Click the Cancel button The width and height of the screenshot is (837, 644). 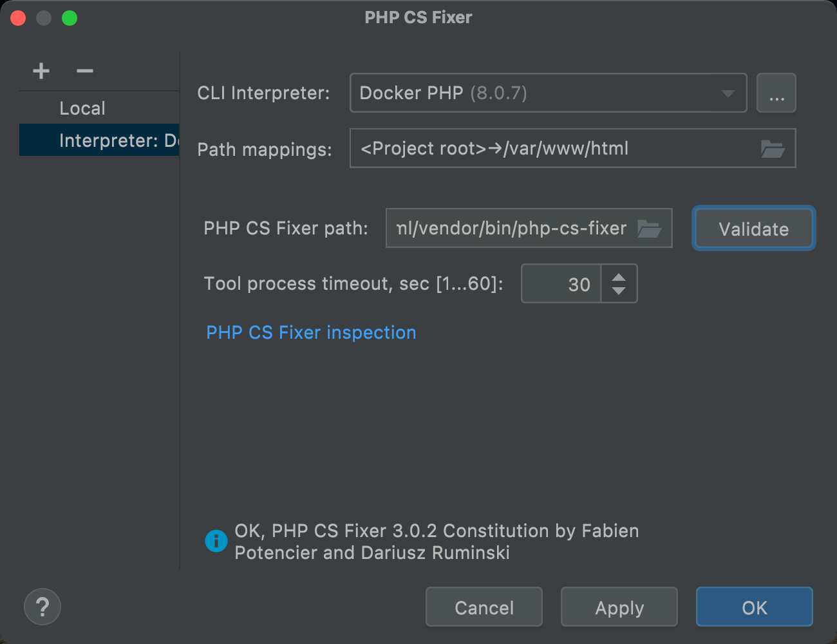coord(484,607)
